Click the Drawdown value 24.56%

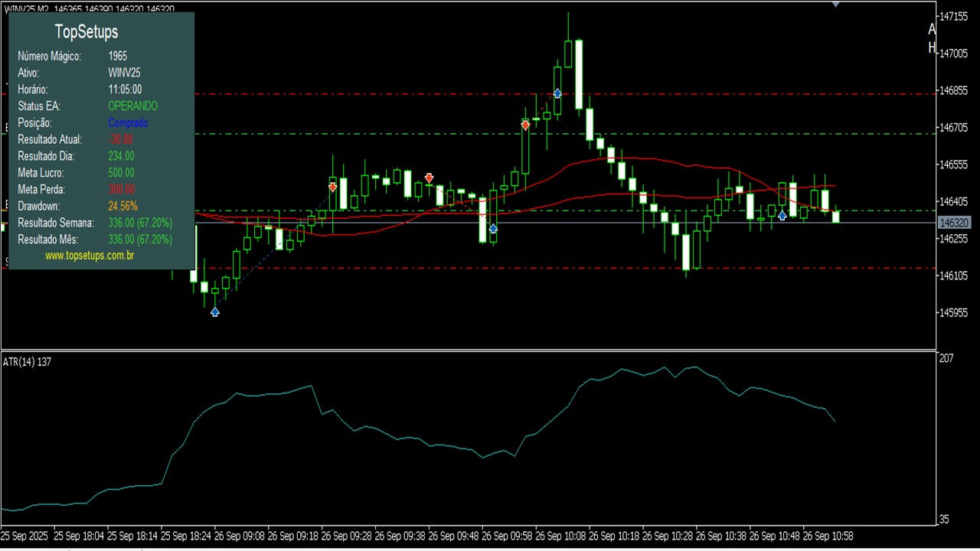[122, 206]
